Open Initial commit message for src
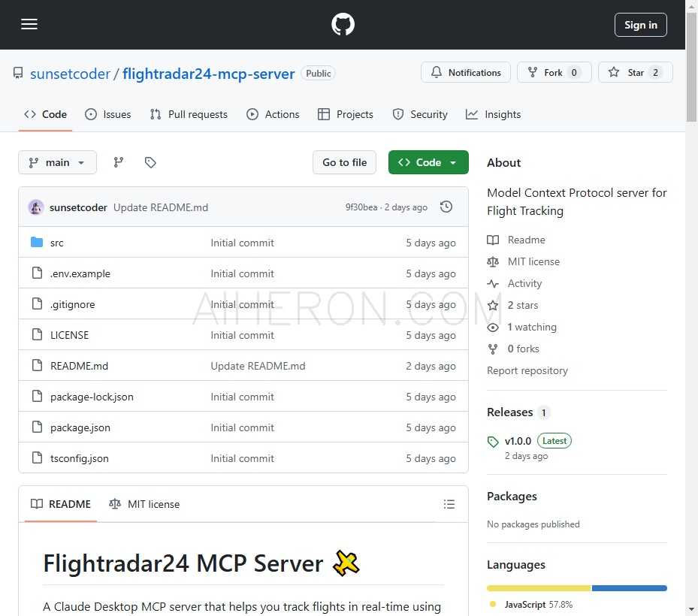This screenshot has width=698, height=616. pos(242,243)
